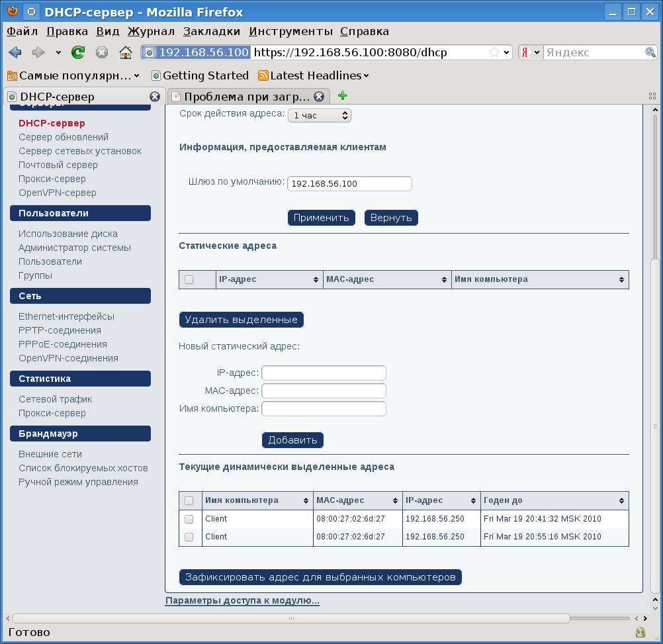The image size is (663, 644).
Task: Click the horizontal scrollbar at page bottom
Action: tap(291, 618)
